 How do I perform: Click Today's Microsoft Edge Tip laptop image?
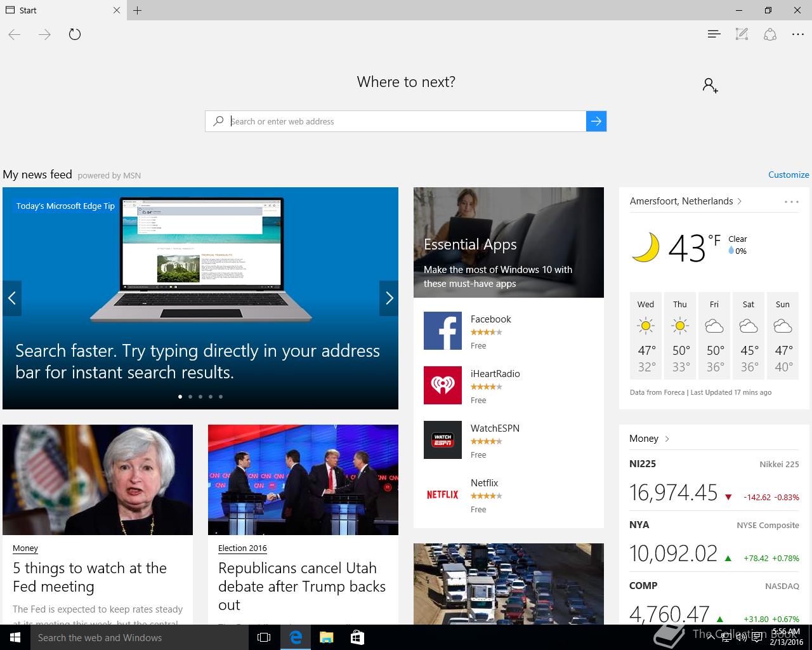200,260
